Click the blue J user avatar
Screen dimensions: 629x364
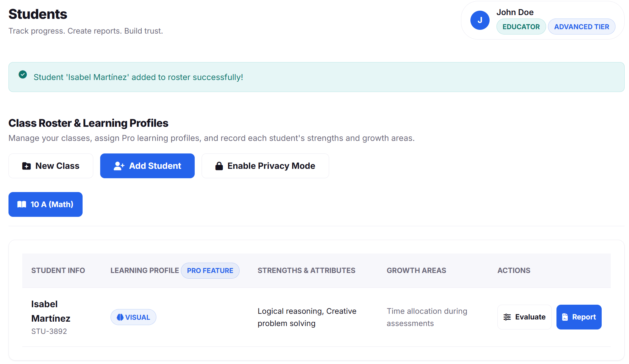tap(480, 20)
